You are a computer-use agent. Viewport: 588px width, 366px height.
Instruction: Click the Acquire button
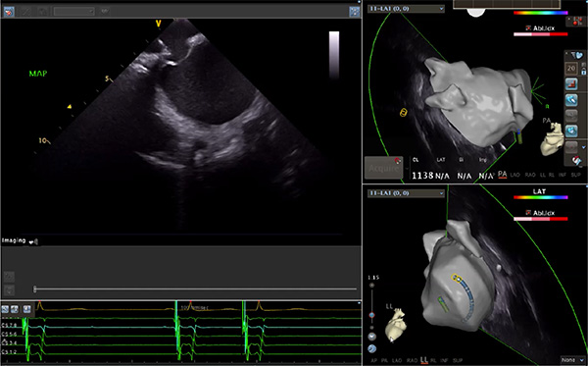[383, 168]
